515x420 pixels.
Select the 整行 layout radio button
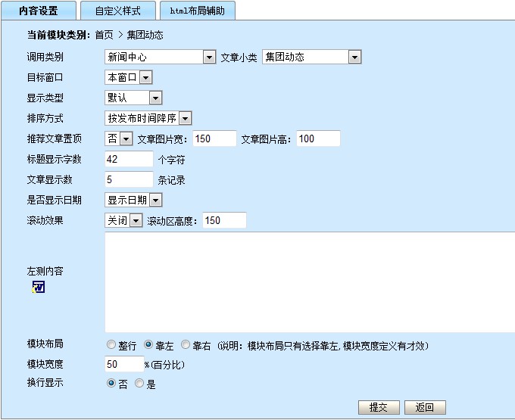pyautogui.click(x=112, y=345)
